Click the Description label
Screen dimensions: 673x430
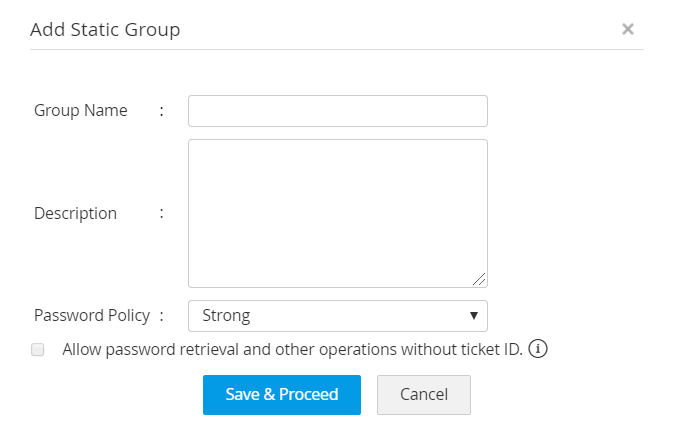click(x=76, y=213)
